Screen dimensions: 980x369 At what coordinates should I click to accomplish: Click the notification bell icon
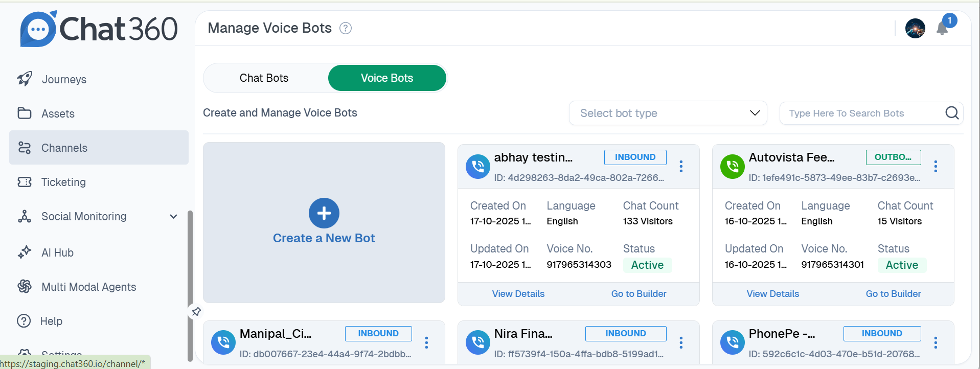pyautogui.click(x=942, y=29)
